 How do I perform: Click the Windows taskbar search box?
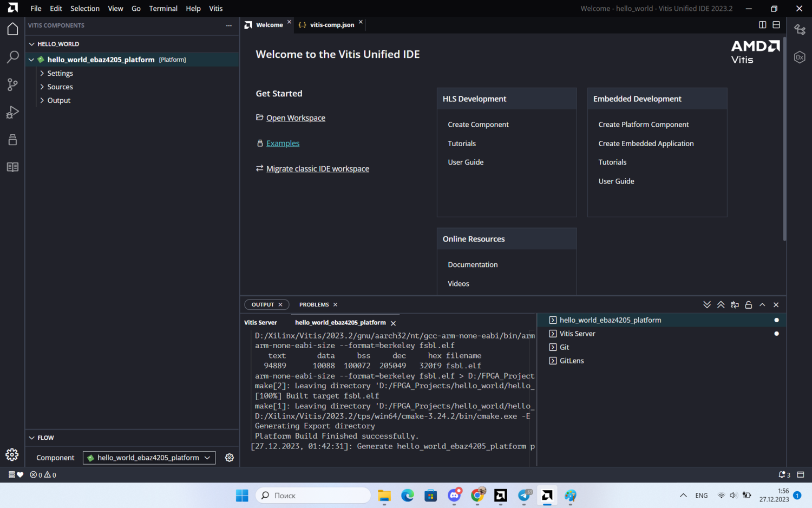click(313, 496)
